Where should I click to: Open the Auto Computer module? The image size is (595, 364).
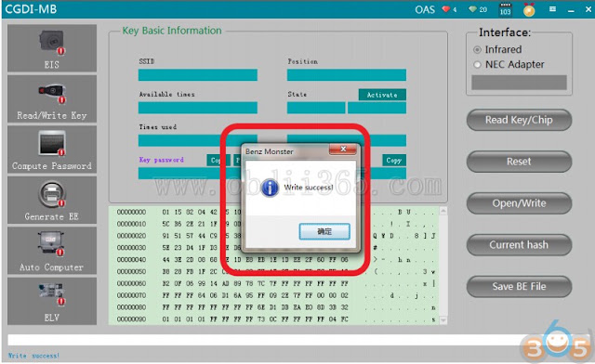coord(52,251)
